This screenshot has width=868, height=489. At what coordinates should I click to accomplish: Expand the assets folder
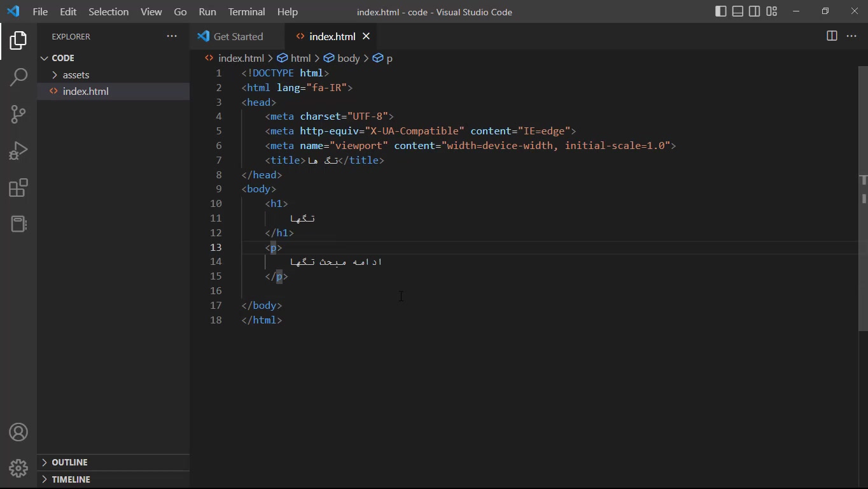coord(76,74)
